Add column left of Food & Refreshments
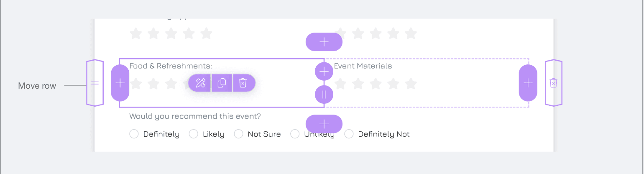Image resolution: width=644 pixels, height=174 pixels. pos(120,83)
